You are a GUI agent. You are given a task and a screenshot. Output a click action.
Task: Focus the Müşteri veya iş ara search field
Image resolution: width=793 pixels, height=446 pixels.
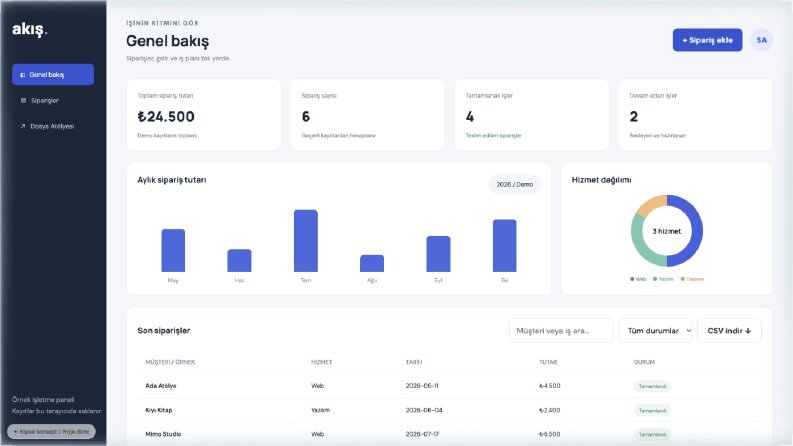pos(561,331)
